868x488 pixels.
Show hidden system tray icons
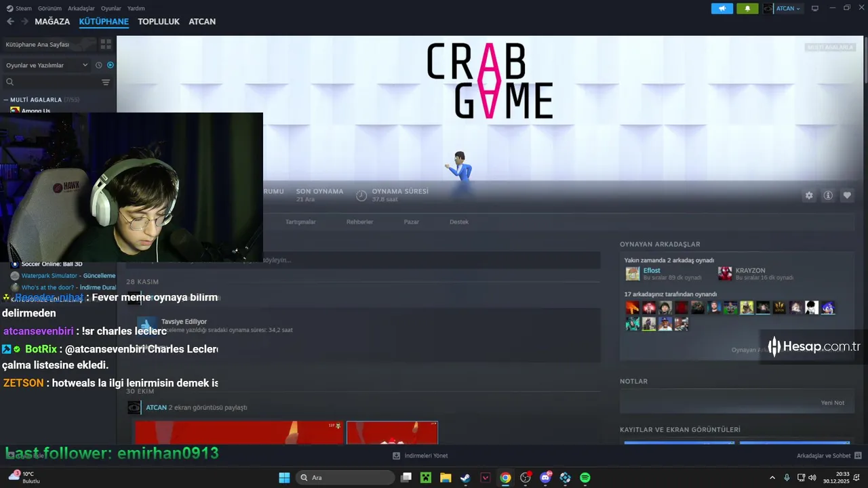(772, 478)
